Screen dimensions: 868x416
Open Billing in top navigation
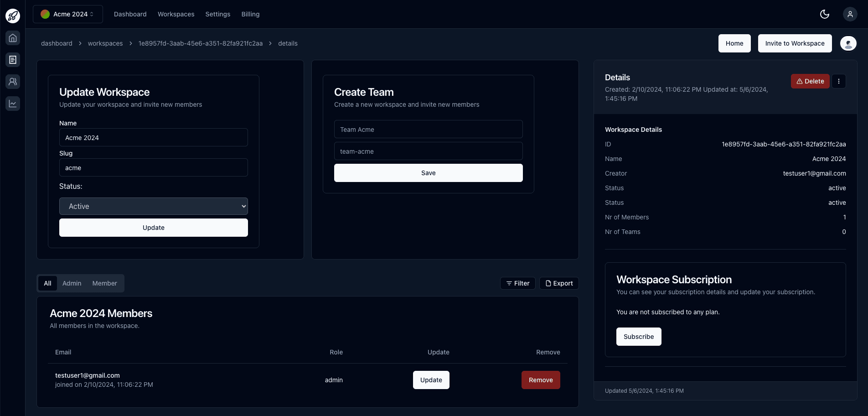click(250, 14)
